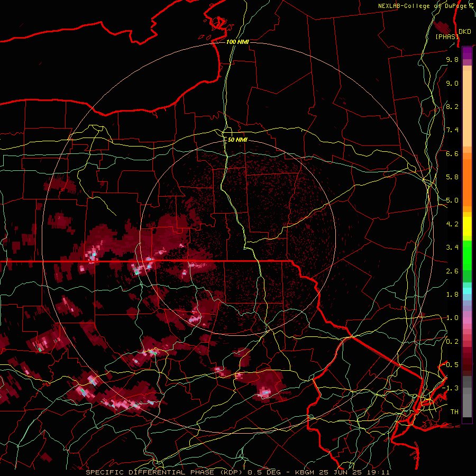Click the 1.8 value on the color scale
The height and width of the screenshot is (476, 476).
452,295
